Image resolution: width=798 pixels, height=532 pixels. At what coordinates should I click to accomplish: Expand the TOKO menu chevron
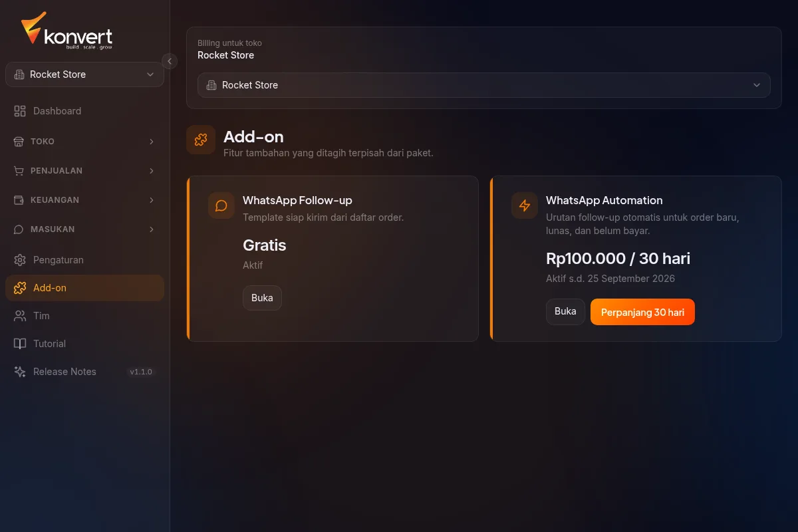152,142
